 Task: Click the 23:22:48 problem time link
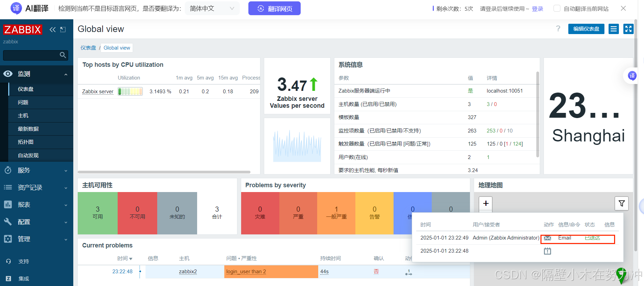point(122,272)
